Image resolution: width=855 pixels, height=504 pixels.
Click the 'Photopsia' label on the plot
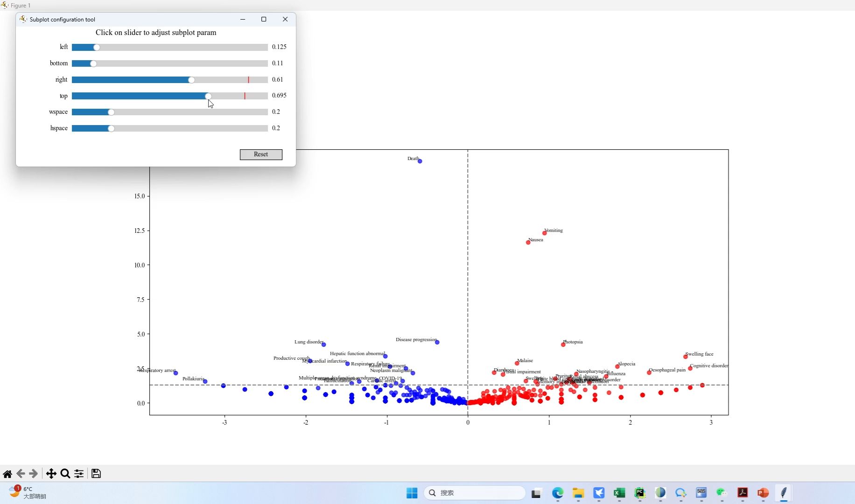click(573, 342)
